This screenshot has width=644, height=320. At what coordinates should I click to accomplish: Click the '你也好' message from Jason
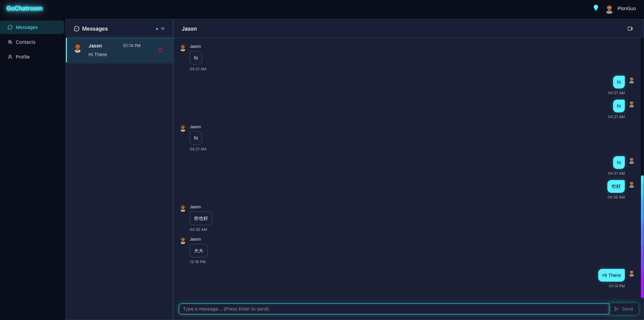pos(201,218)
